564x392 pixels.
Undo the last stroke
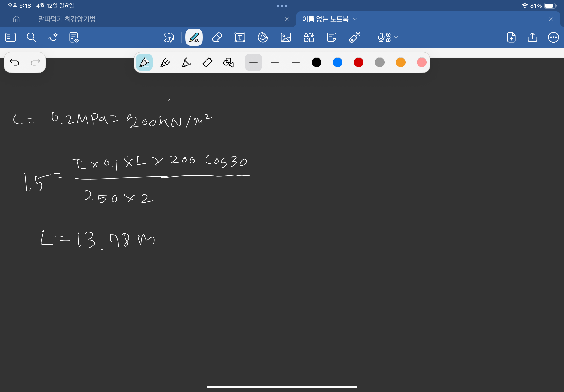click(14, 62)
